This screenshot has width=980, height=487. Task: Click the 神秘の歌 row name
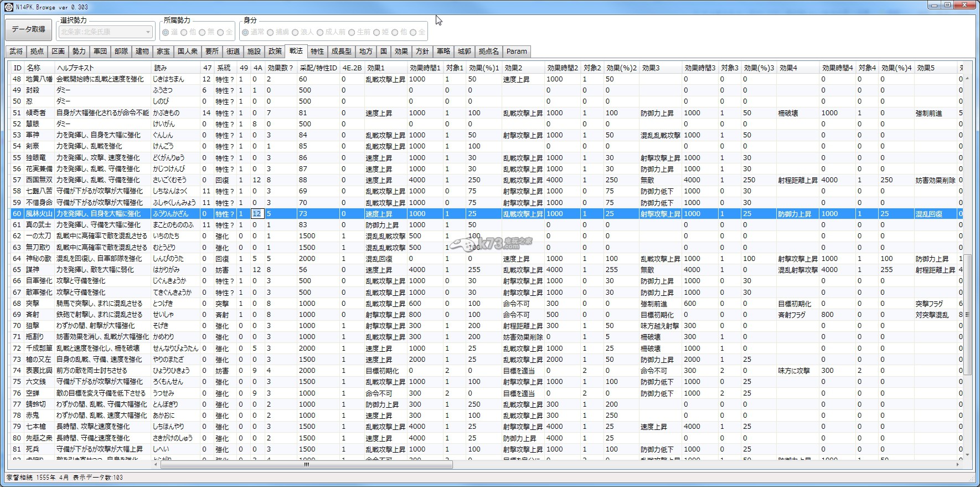[x=39, y=259]
